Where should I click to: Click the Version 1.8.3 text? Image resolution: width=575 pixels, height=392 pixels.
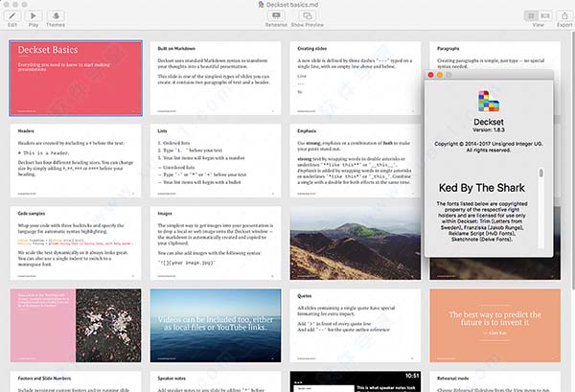point(489,129)
